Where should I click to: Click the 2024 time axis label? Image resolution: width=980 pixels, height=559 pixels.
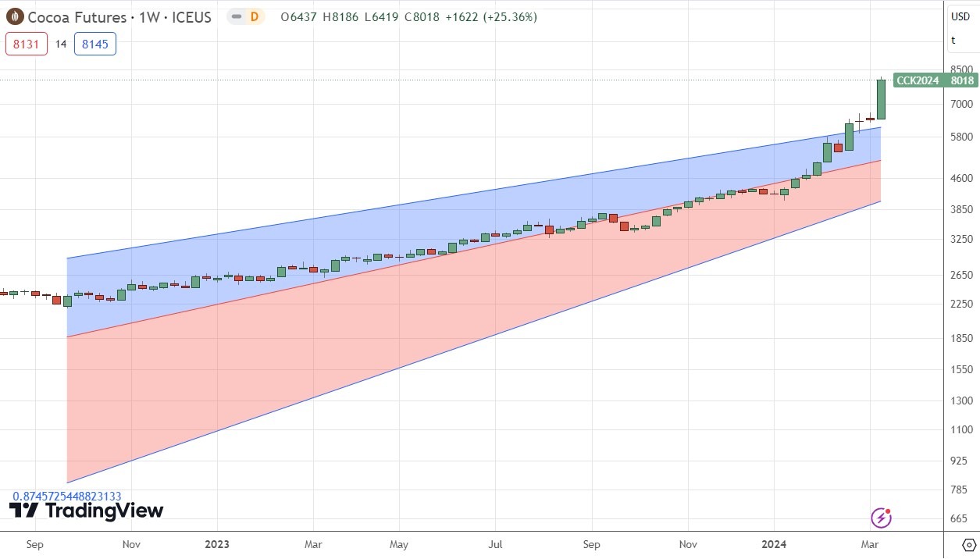(x=774, y=544)
